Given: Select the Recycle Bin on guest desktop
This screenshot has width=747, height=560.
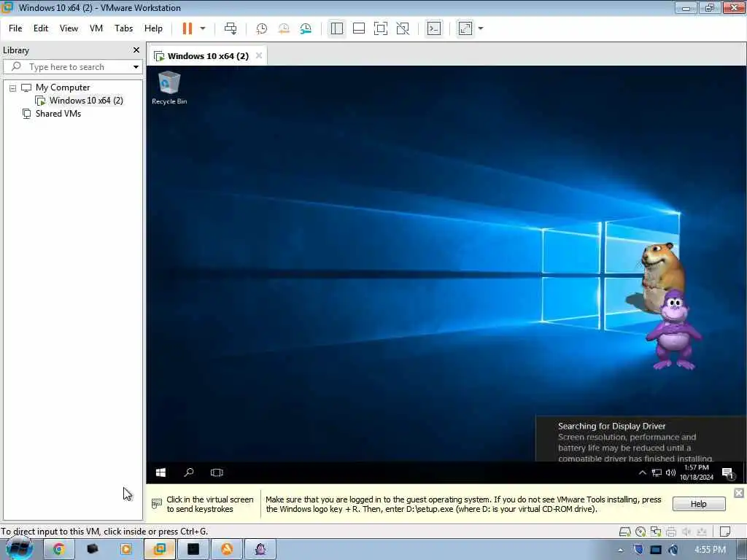Looking at the screenshot, I should [169, 87].
